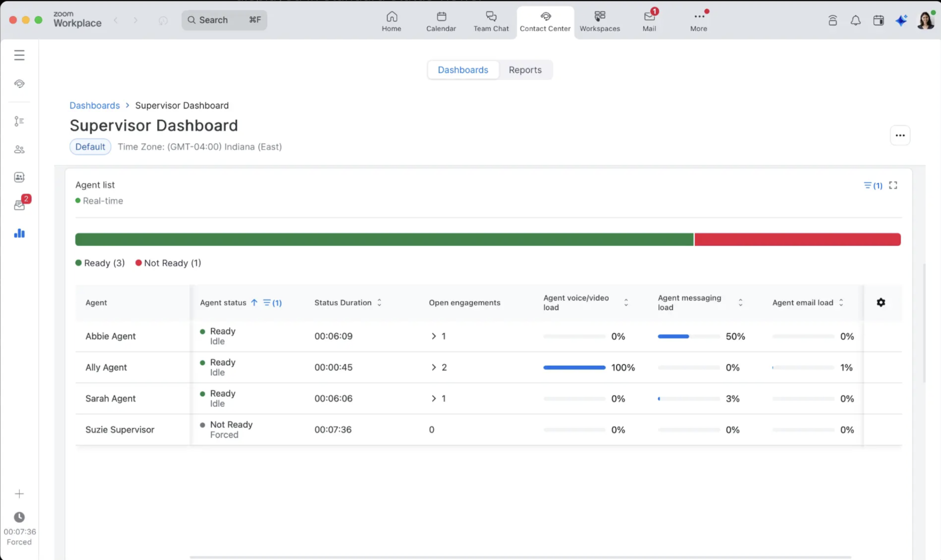Toggle Agent status ascending sort arrow
Viewport: 941px width, 560px height.
(x=254, y=302)
